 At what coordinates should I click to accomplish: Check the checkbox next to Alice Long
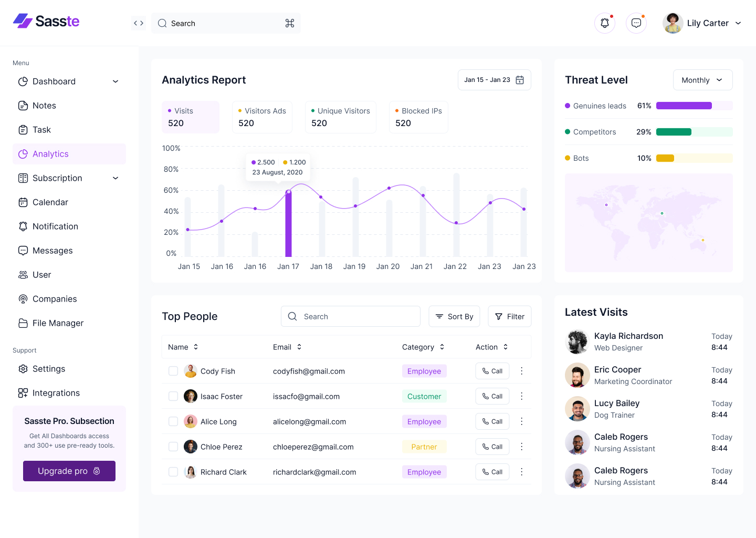pyautogui.click(x=173, y=421)
